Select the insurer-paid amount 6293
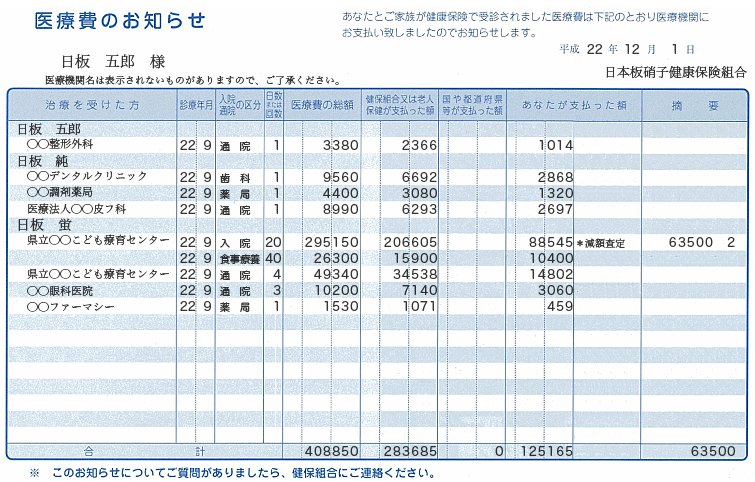The height and width of the screenshot is (482, 755). (x=419, y=209)
